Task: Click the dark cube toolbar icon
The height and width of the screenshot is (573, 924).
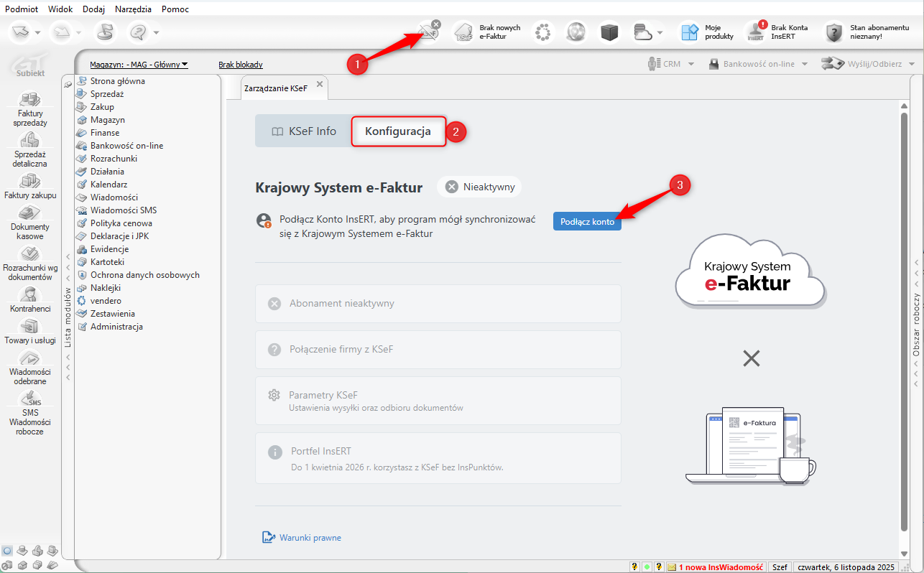Action: coord(609,32)
